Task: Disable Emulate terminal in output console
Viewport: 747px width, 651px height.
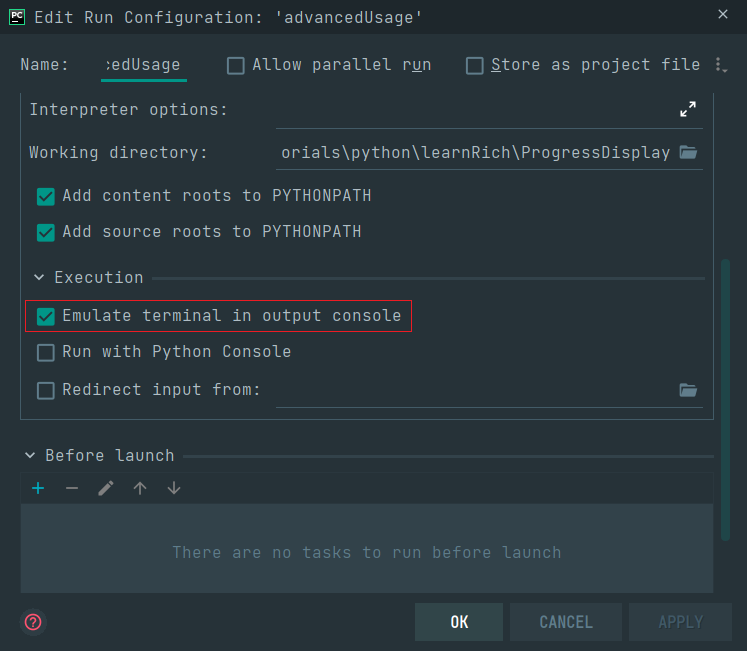Action: pos(46,316)
